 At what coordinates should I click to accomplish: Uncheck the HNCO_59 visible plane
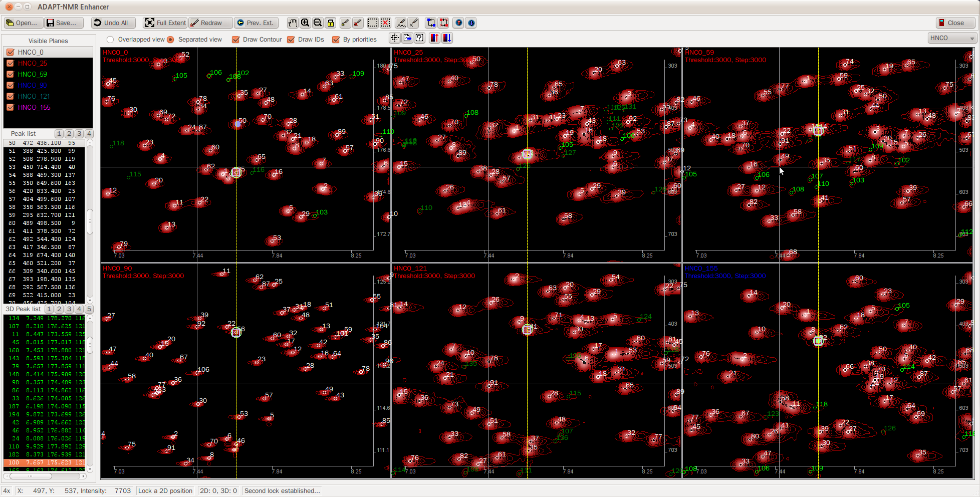point(10,74)
